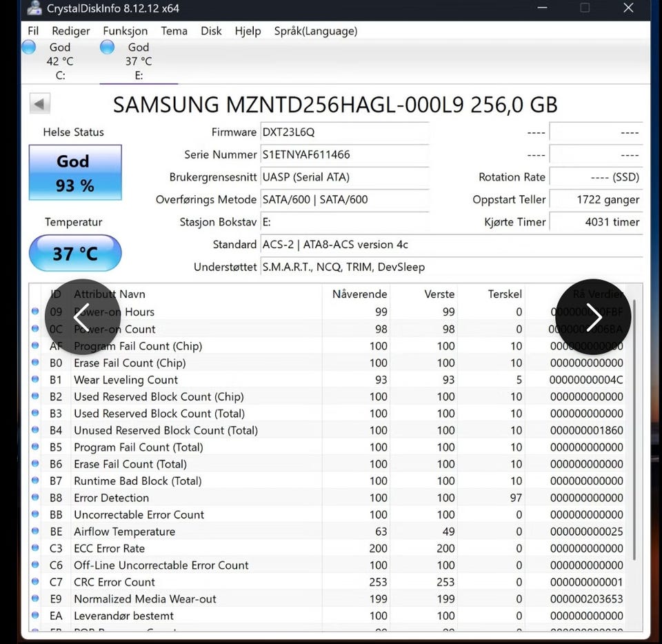Viewport: 662px width, 644px height.
Task: Click status dot for Used Reserved Block Count (Chip)
Action: pos(35,396)
